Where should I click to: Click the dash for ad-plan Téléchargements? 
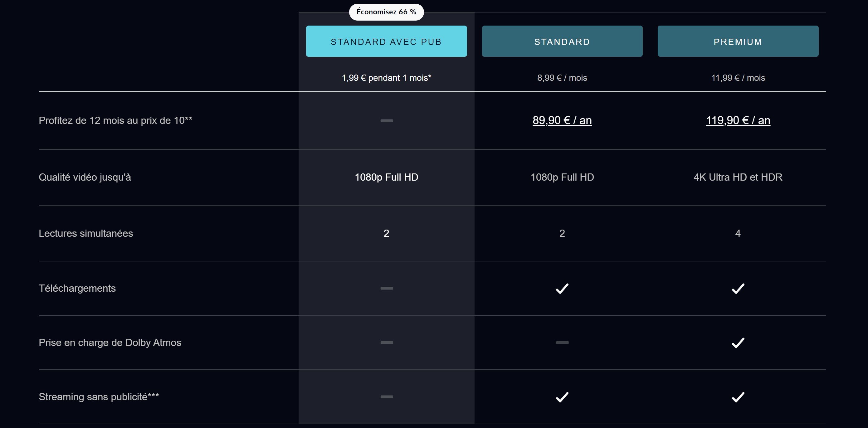click(x=387, y=289)
